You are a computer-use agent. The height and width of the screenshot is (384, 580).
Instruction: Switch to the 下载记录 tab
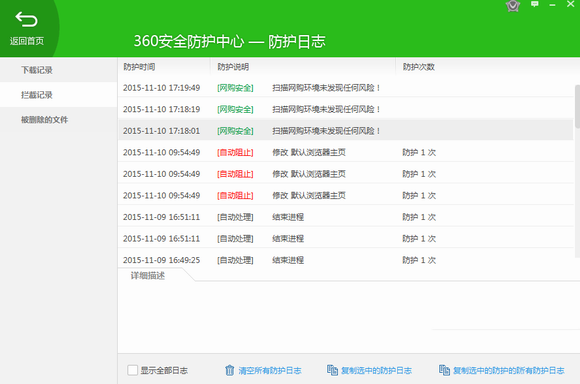tap(58, 70)
